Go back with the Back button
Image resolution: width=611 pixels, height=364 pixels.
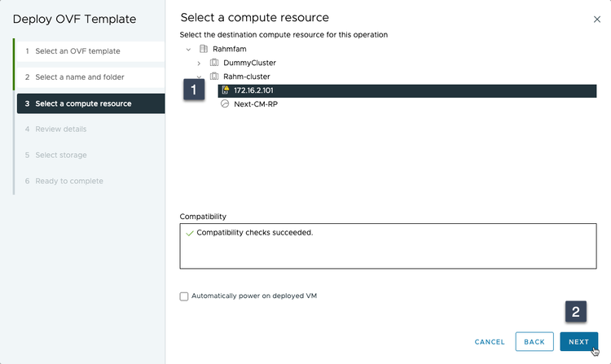click(x=534, y=342)
